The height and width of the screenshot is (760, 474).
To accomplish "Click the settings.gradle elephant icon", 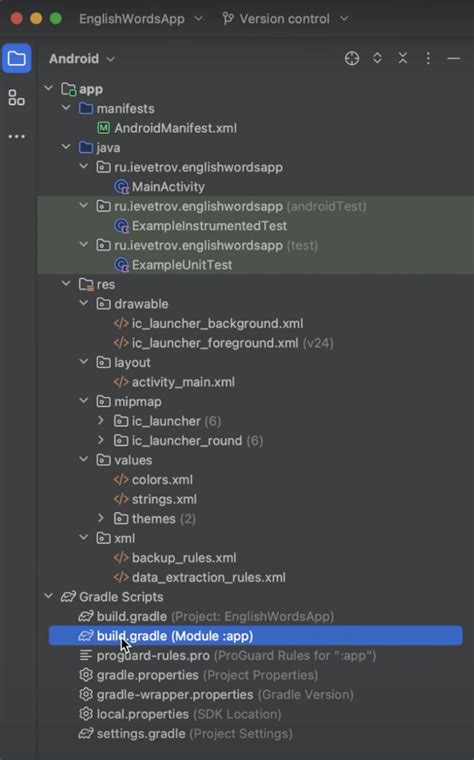I will (x=86, y=734).
